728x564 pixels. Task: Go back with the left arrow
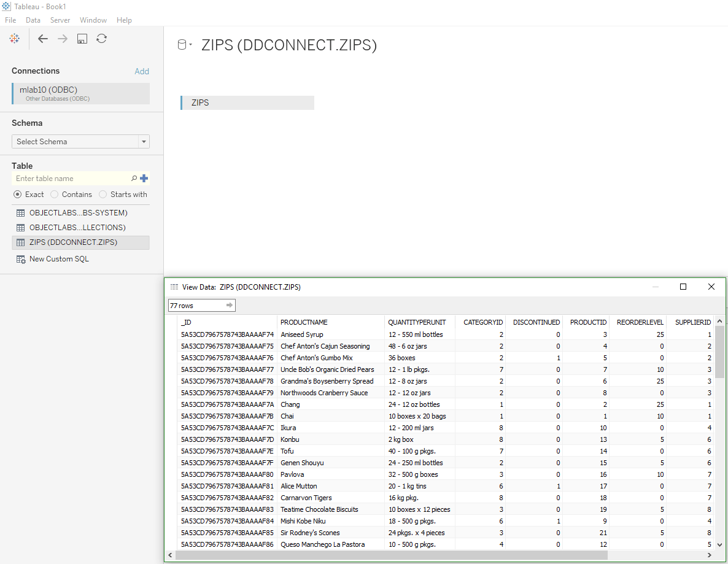[x=43, y=39]
